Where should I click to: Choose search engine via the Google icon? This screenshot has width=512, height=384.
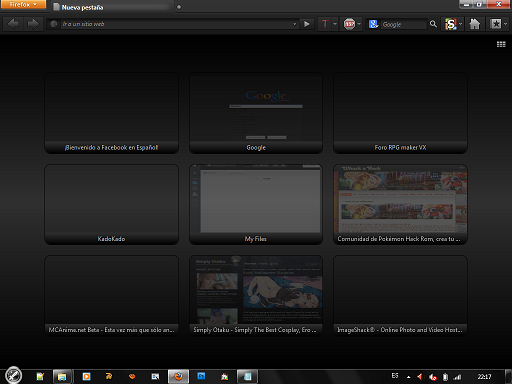click(373, 24)
